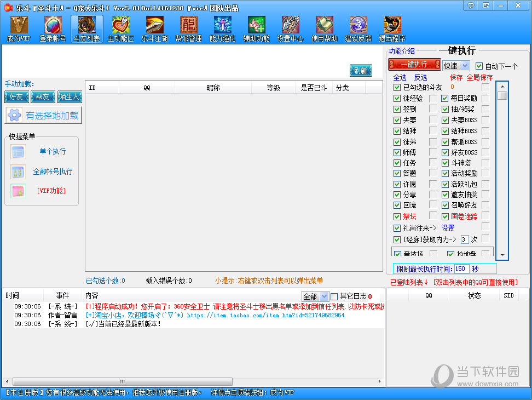Uncheck the 答题 checkbox
Viewport: 532px width, 400px height.
[x=397, y=174]
